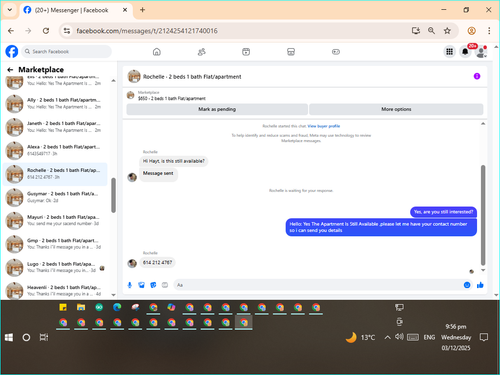This screenshot has height=375, width=500.
Task: Reload the page
Action: click(x=46, y=31)
